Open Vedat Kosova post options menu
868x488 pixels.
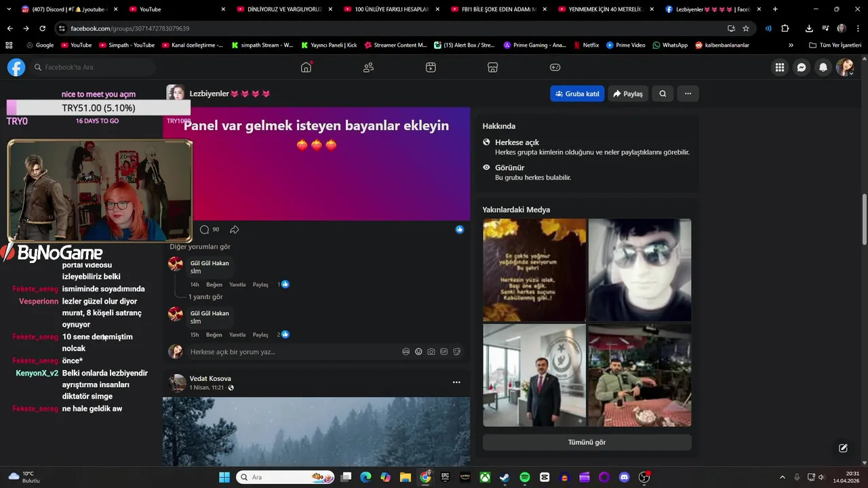pos(456,382)
